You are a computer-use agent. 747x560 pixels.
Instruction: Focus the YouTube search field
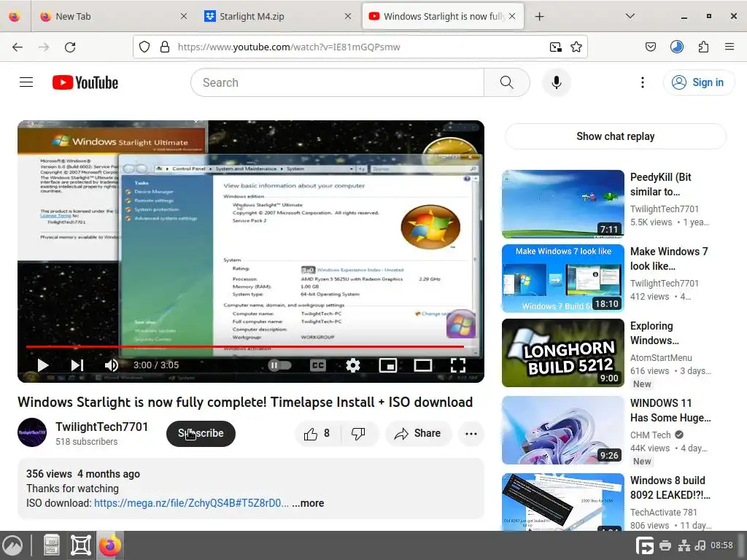337,82
